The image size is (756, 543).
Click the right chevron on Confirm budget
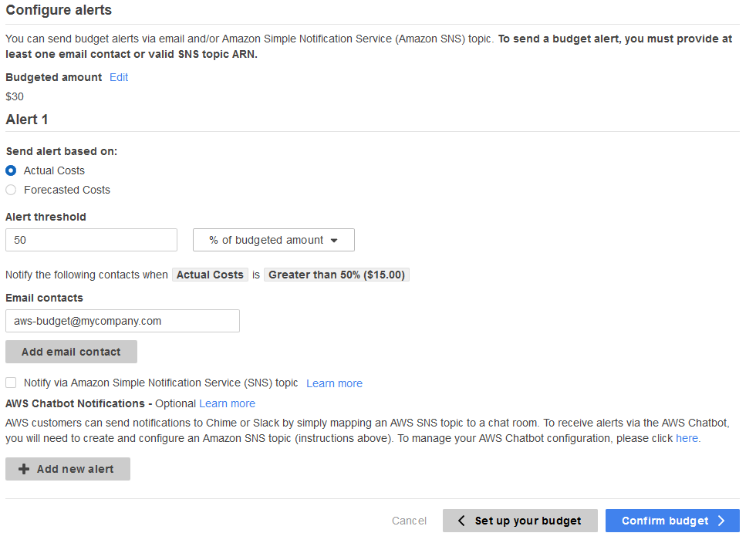point(721,521)
